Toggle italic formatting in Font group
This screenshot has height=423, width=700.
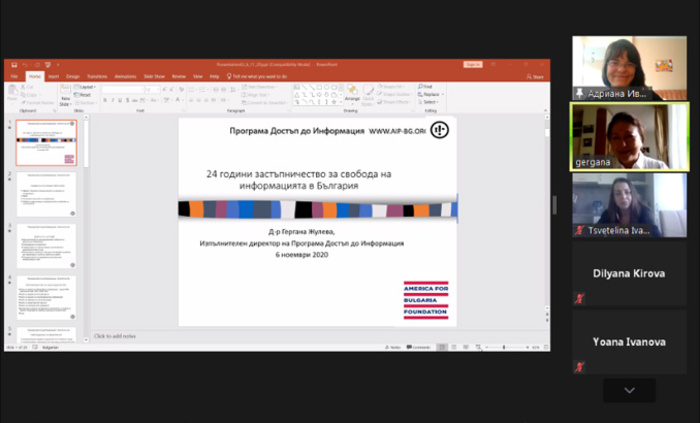114,100
